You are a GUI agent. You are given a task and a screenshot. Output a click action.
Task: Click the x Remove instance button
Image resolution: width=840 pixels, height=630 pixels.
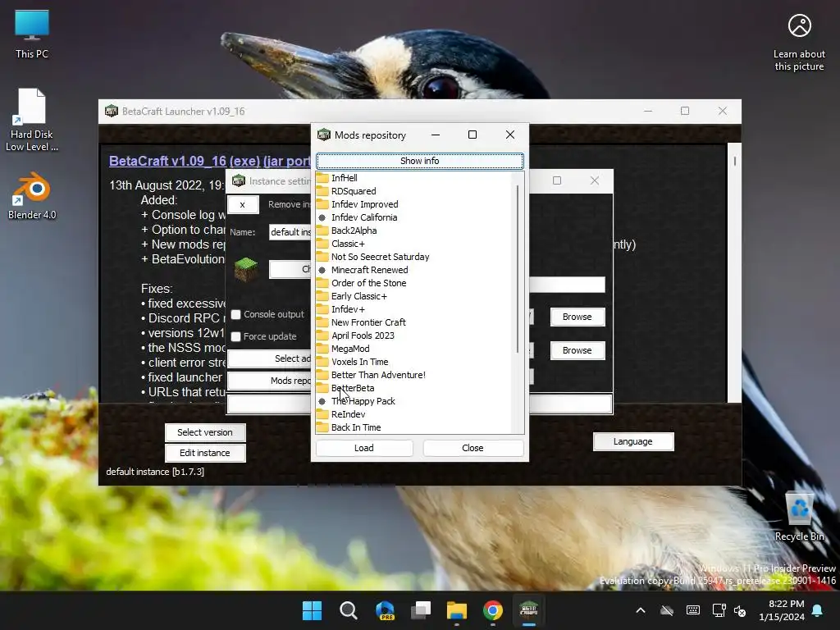point(243,204)
